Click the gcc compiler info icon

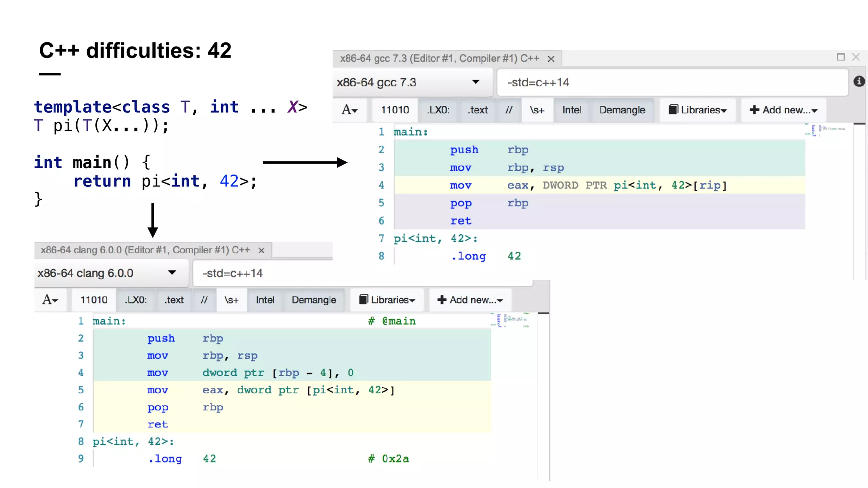click(859, 81)
